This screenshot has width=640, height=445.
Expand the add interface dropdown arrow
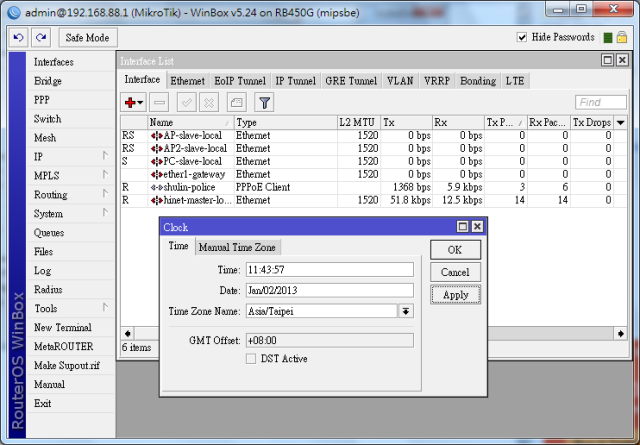tap(140, 102)
